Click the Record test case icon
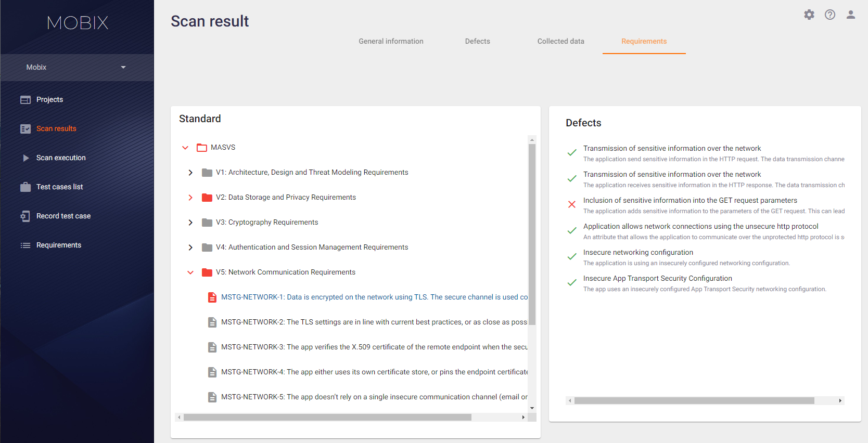Screen dimensions: 868x443 point(25,216)
